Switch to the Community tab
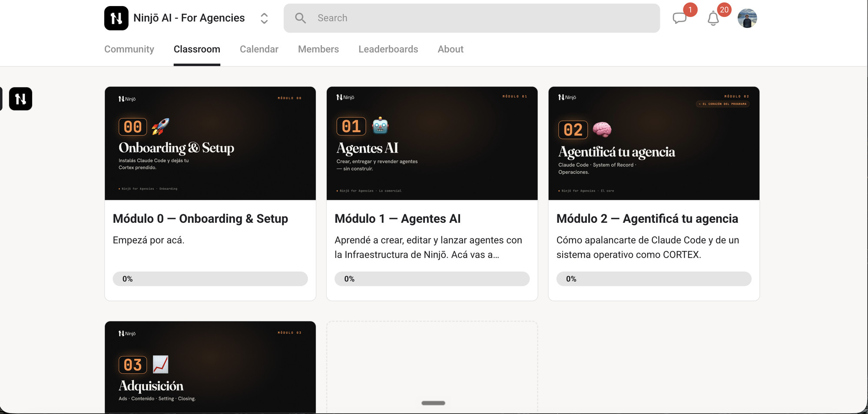The height and width of the screenshot is (414, 868). [129, 49]
